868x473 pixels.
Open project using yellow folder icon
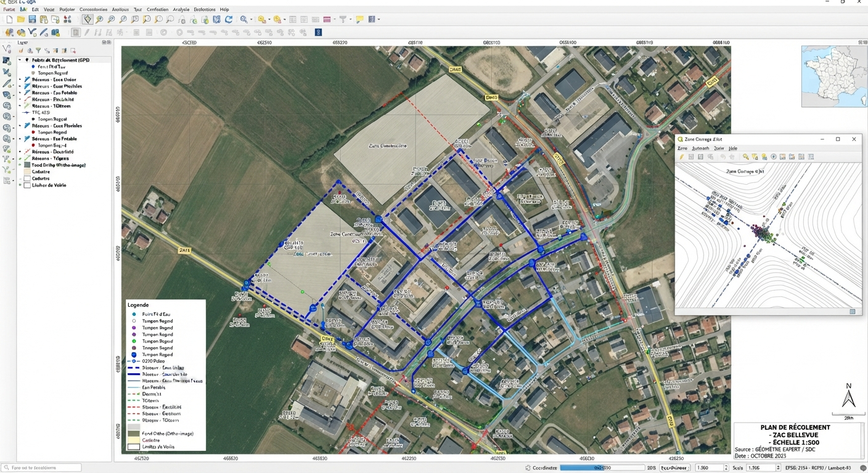pyautogui.click(x=20, y=20)
